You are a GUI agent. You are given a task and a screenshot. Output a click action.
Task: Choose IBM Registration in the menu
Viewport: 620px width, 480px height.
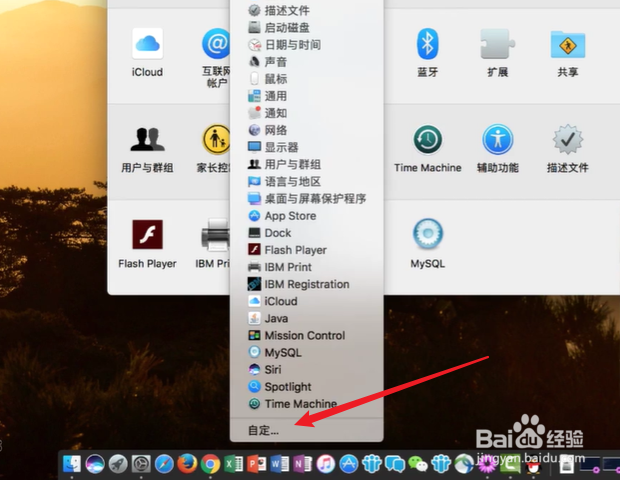pos(306,284)
